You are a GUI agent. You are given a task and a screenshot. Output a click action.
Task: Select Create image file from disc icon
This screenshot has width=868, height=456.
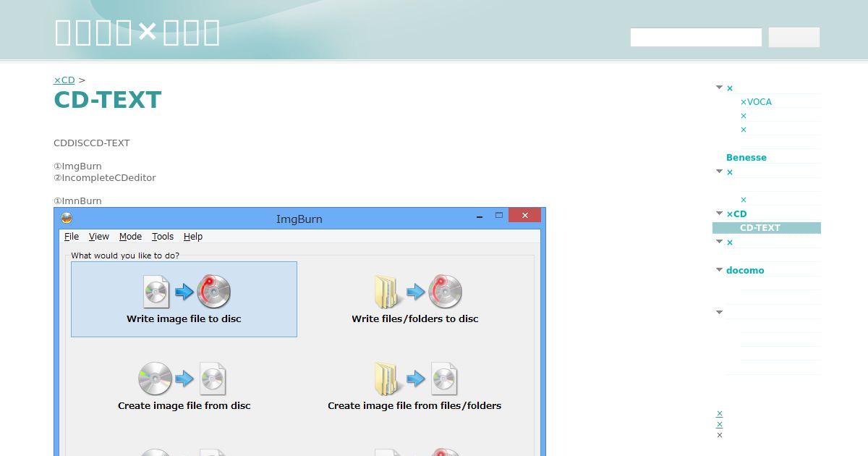(x=183, y=379)
